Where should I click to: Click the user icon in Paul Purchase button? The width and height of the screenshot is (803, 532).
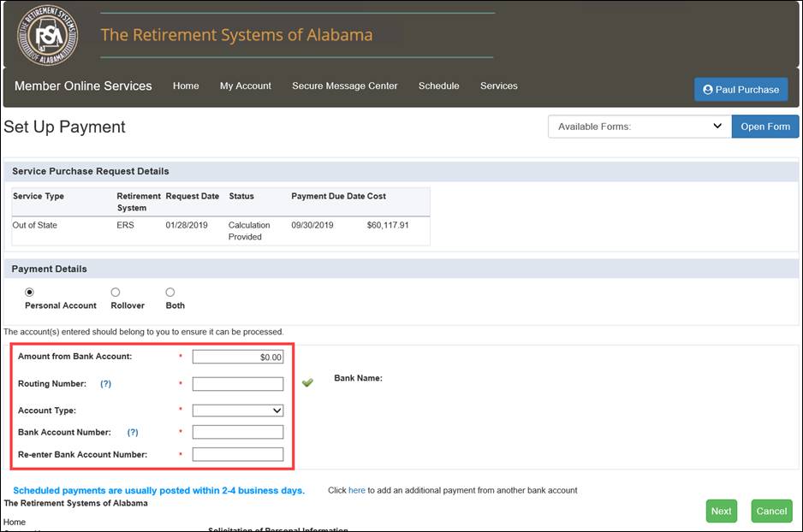(708, 89)
